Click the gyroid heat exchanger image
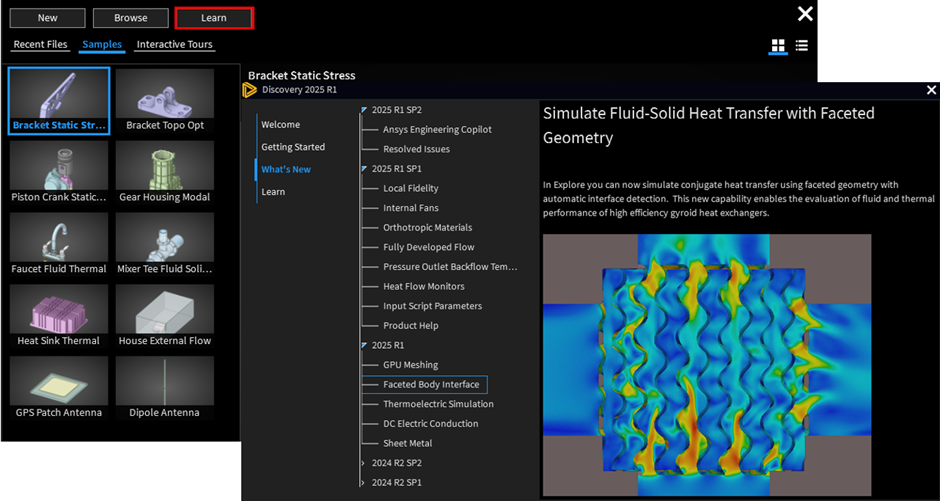 [x=707, y=364]
